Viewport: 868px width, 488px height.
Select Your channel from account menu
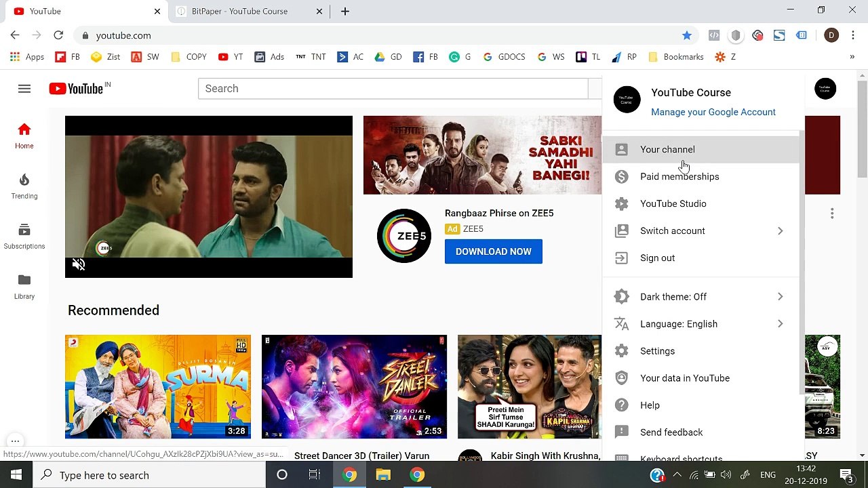coord(701,150)
